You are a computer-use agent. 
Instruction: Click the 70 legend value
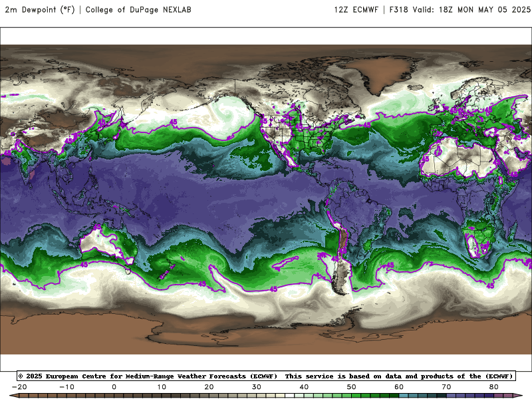coord(446,387)
